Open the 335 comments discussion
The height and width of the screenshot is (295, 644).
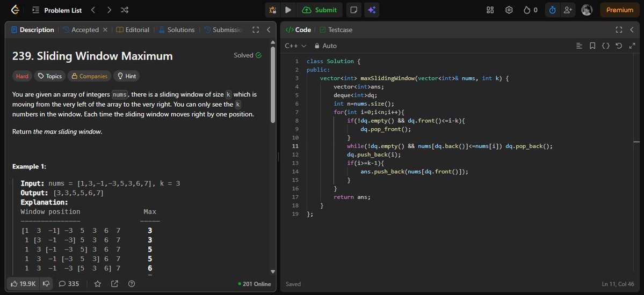(x=69, y=284)
